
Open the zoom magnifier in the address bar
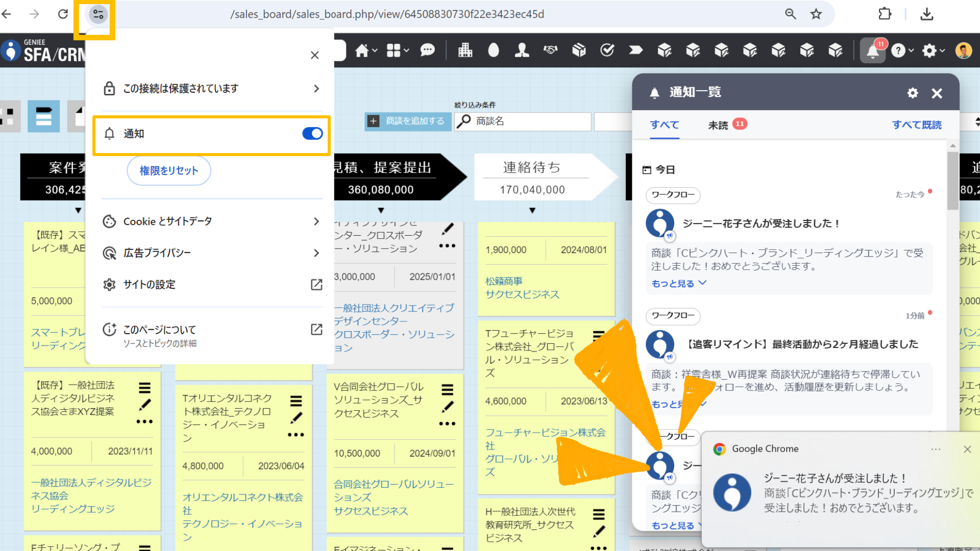[x=791, y=14]
